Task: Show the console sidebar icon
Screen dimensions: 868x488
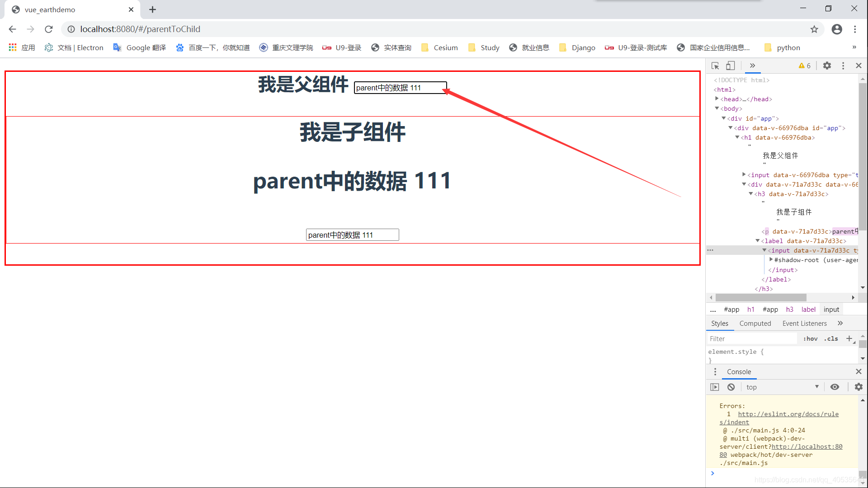Action: coord(715,387)
